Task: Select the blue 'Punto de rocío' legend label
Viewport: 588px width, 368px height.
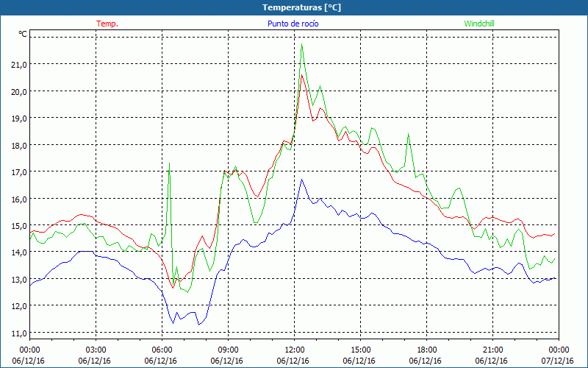Action: (293, 24)
